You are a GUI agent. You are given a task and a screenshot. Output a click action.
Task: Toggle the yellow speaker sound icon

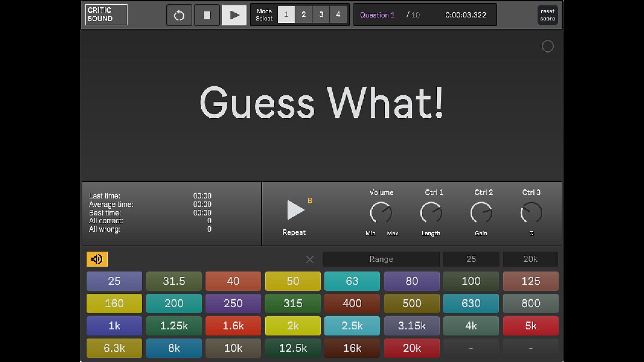97,259
